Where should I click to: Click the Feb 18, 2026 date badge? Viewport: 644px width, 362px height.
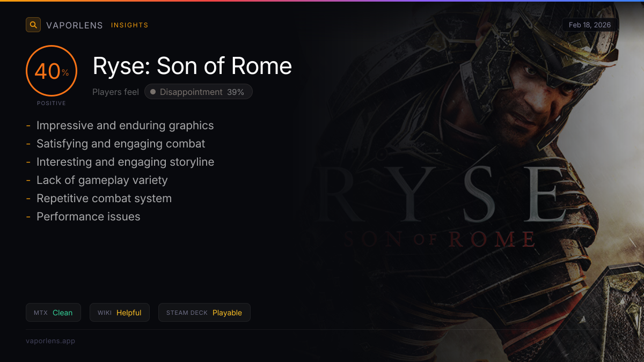click(x=590, y=25)
